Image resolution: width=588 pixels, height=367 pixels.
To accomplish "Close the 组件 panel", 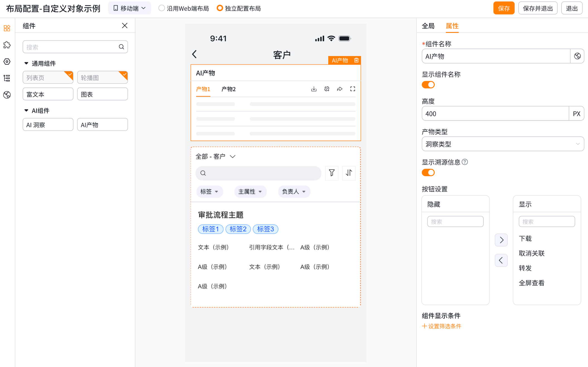I will (x=125, y=26).
